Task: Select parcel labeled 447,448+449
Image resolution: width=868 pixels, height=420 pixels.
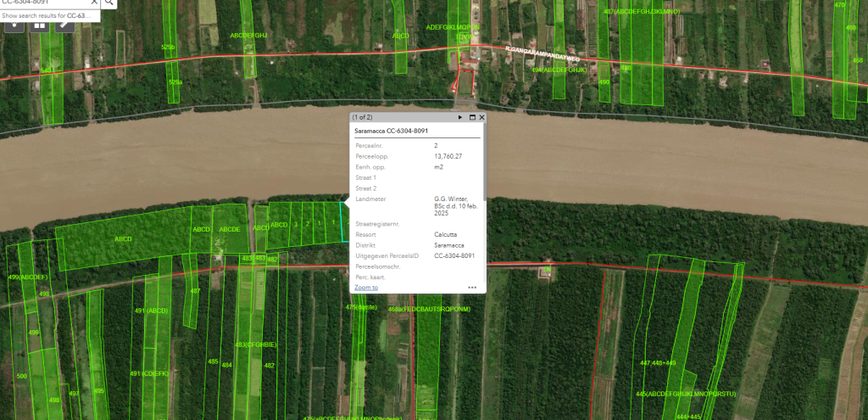Action: tap(658, 362)
